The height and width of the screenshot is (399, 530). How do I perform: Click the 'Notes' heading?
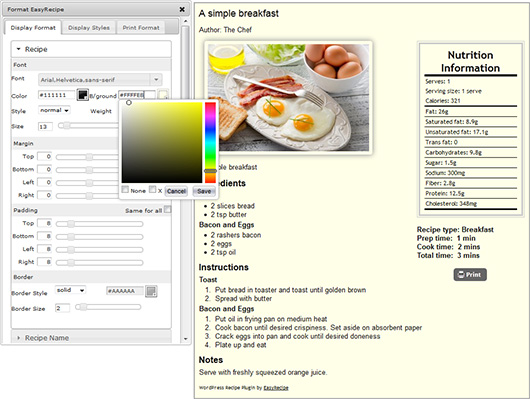(x=211, y=360)
